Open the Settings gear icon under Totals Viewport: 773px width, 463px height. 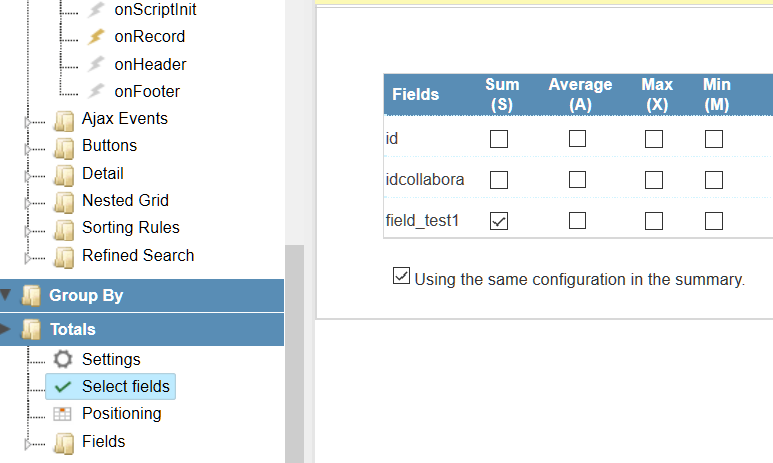point(63,359)
